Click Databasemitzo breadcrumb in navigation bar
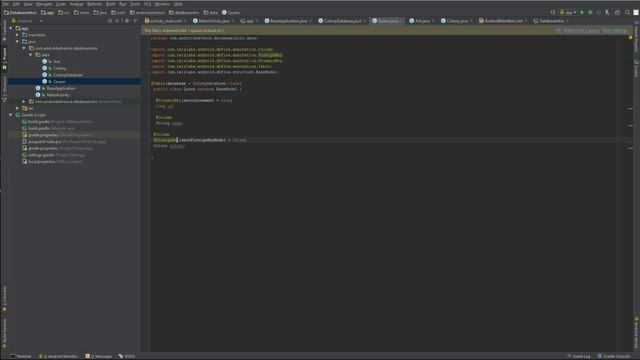Screen dimensions: 640x360 [20, 13]
